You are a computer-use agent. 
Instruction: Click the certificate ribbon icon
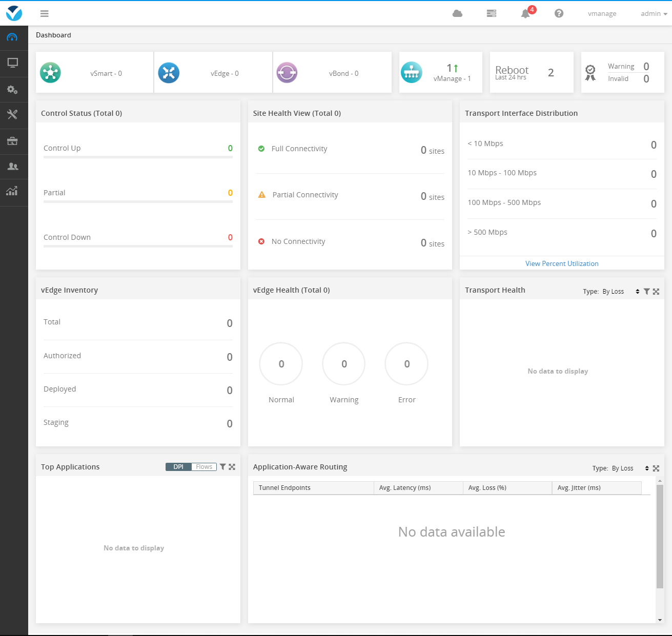click(x=590, y=73)
